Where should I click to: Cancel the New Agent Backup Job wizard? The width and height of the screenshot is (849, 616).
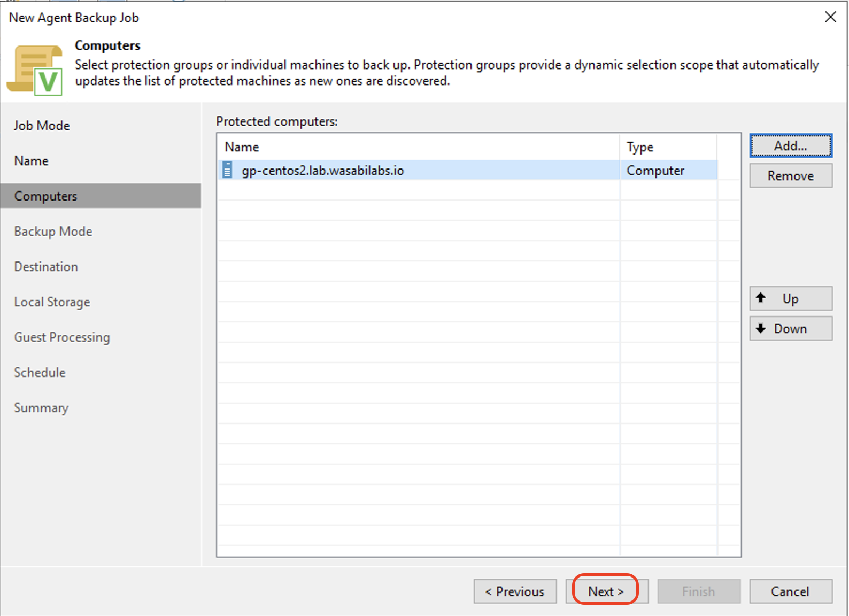[x=791, y=591]
